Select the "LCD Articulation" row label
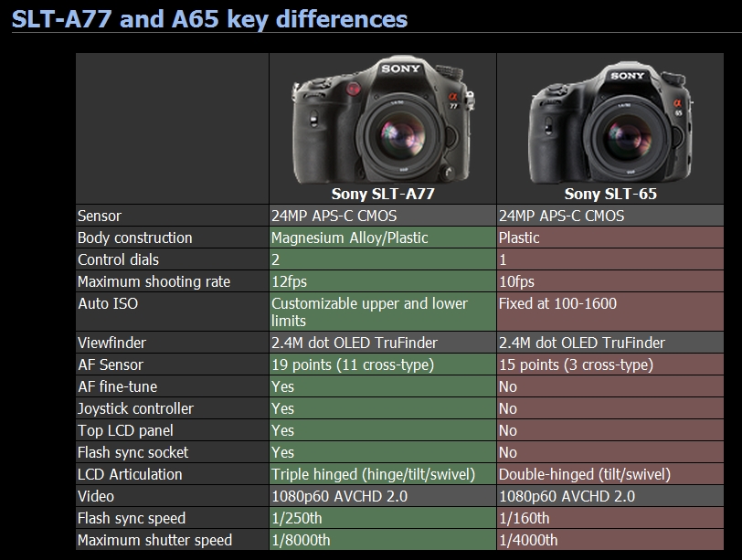 click(x=130, y=474)
